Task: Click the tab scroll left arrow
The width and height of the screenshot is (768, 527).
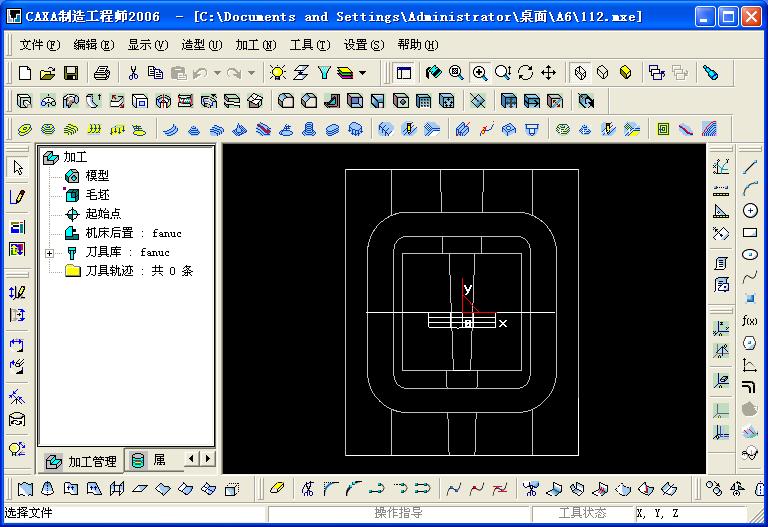Action: point(192,459)
